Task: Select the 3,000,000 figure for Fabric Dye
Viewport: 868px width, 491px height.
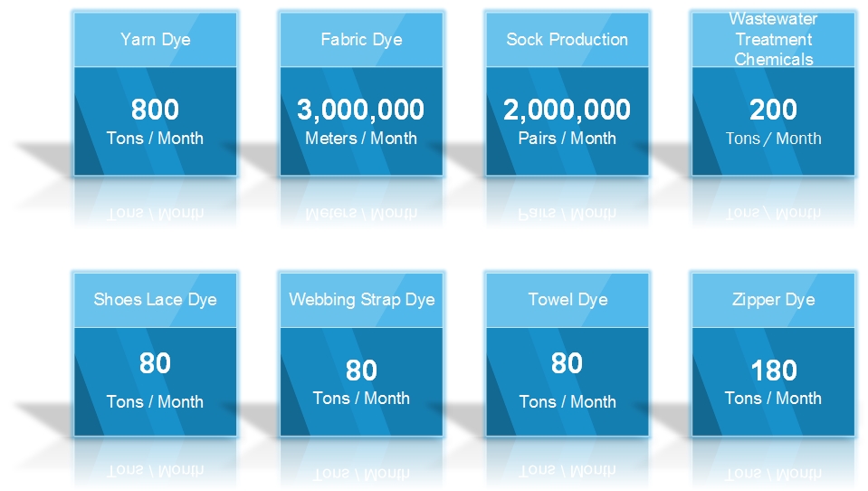Action: pyautogui.click(x=361, y=110)
